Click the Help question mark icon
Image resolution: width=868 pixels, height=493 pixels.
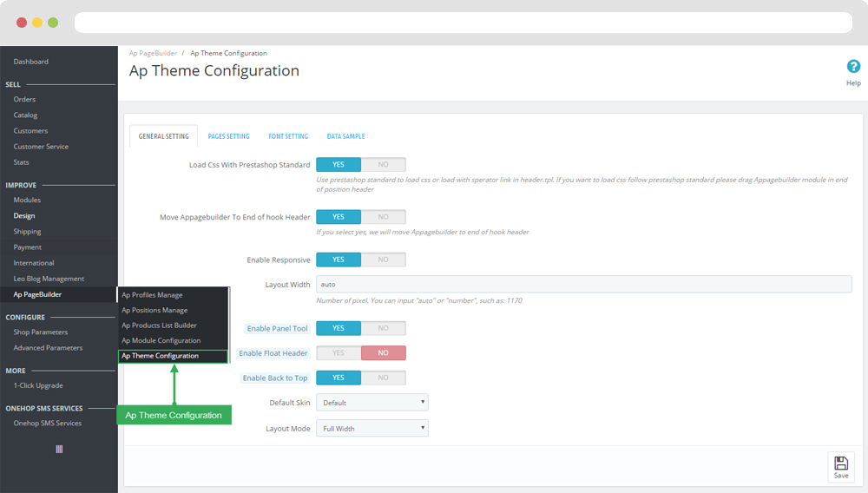(853, 67)
